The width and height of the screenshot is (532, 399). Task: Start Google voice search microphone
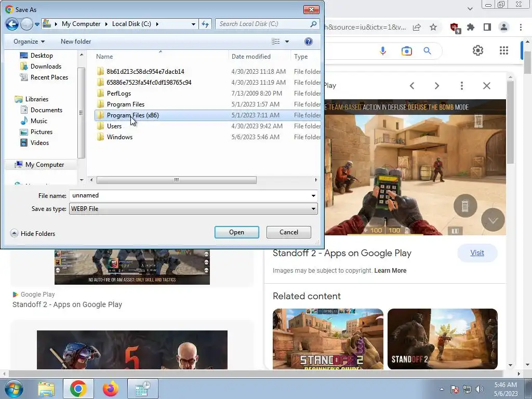pos(383,51)
